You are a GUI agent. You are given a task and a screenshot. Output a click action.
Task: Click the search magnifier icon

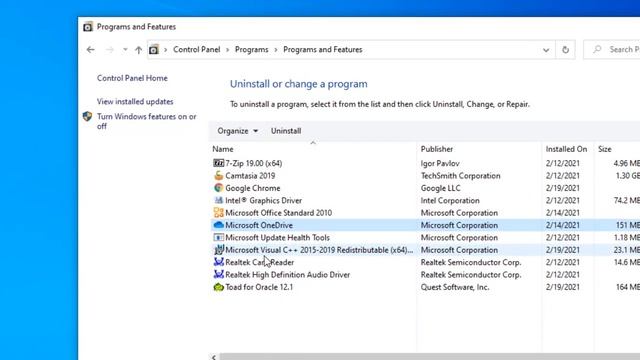pos(597,49)
